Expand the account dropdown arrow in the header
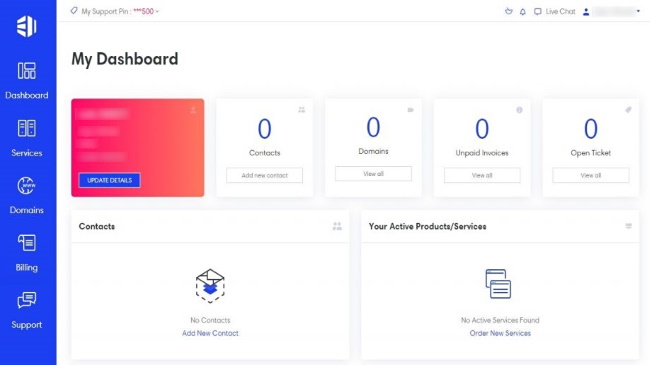 (x=638, y=12)
